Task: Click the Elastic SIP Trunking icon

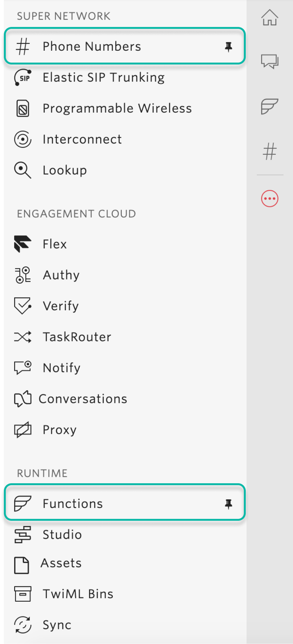Action: [x=23, y=78]
